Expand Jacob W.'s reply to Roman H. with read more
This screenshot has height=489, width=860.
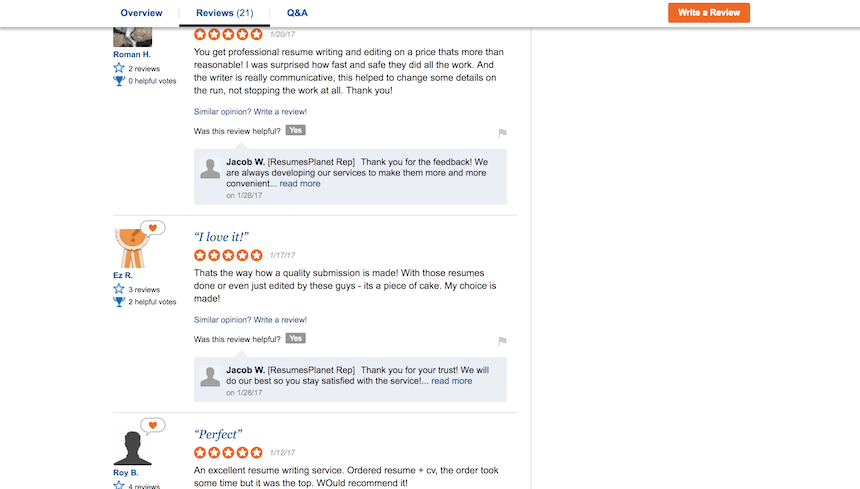[300, 184]
